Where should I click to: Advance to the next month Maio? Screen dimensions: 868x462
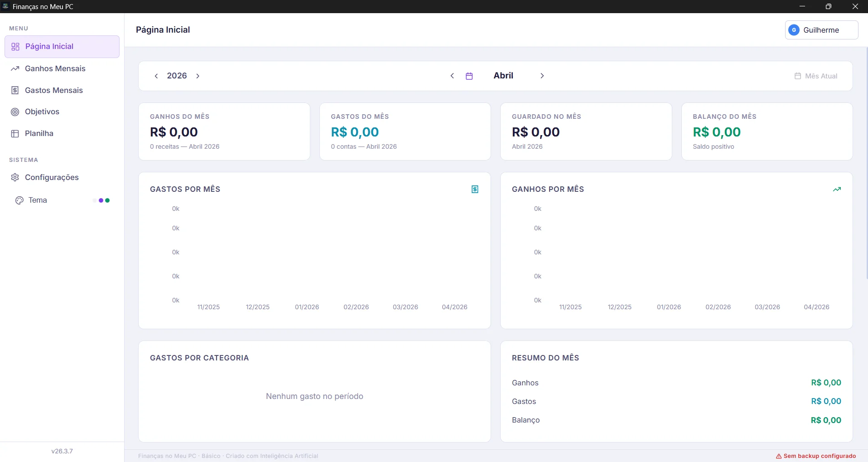542,76
